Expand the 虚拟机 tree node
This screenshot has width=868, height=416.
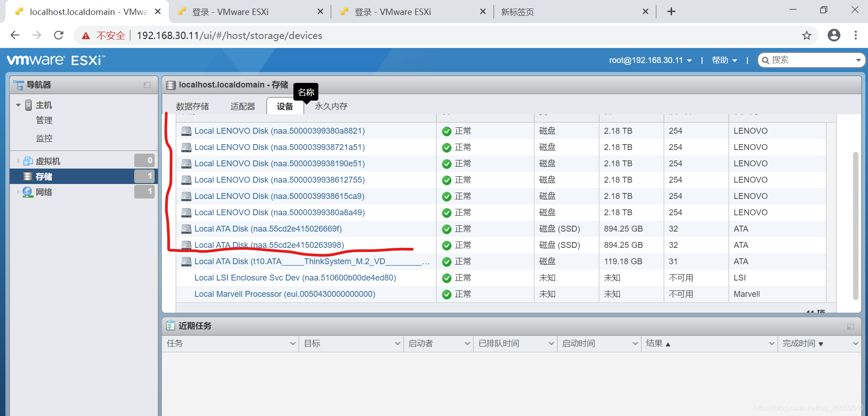pos(18,161)
